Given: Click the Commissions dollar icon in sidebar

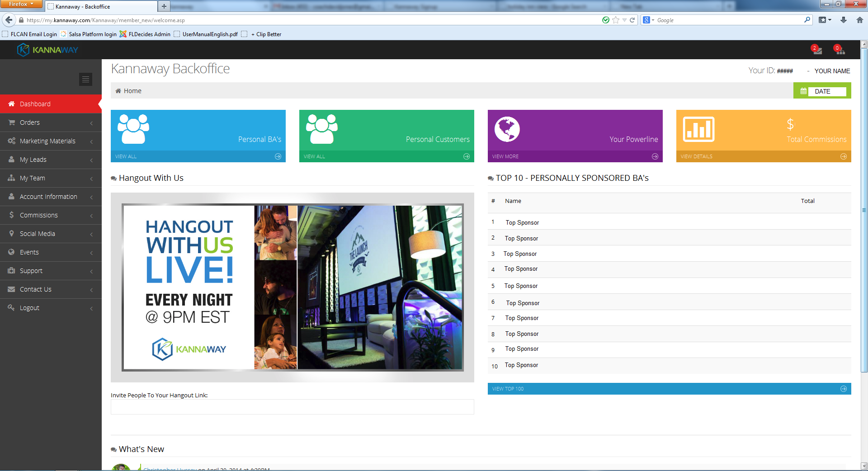Looking at the screenshot, I should (x=12, y=215).
